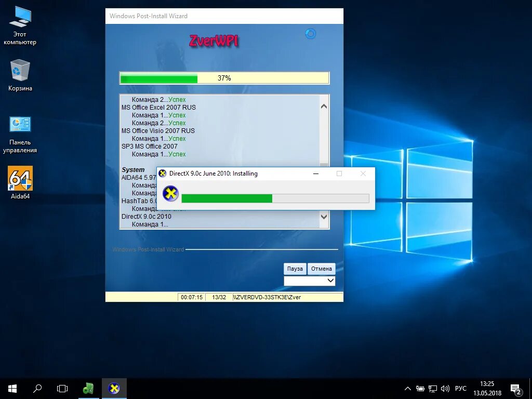Select the MS Office Visio 2007 RUS line
The height and width of the screenshot is (399, 532).
pos(158,130)
